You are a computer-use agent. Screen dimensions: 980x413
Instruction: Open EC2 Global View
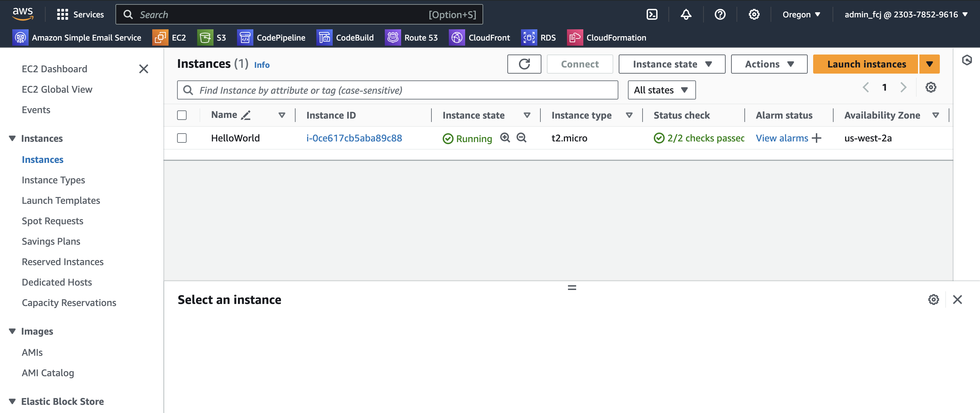click(57, 89)
